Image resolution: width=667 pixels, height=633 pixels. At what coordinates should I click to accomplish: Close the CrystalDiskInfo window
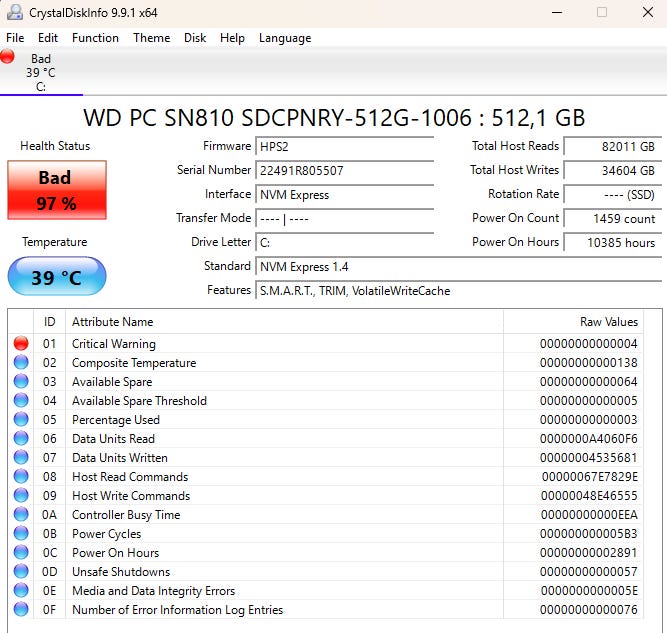647,12
